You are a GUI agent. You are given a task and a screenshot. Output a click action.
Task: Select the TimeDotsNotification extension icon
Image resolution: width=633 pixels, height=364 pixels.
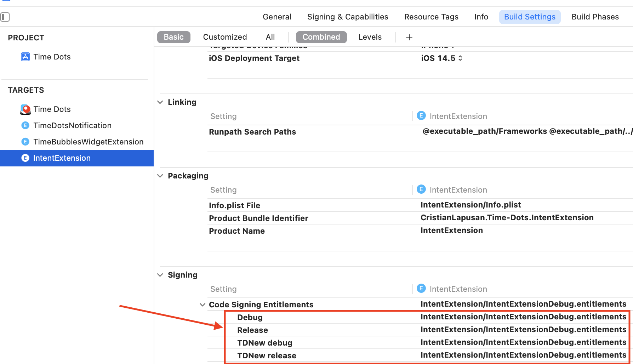click(25, 126)
